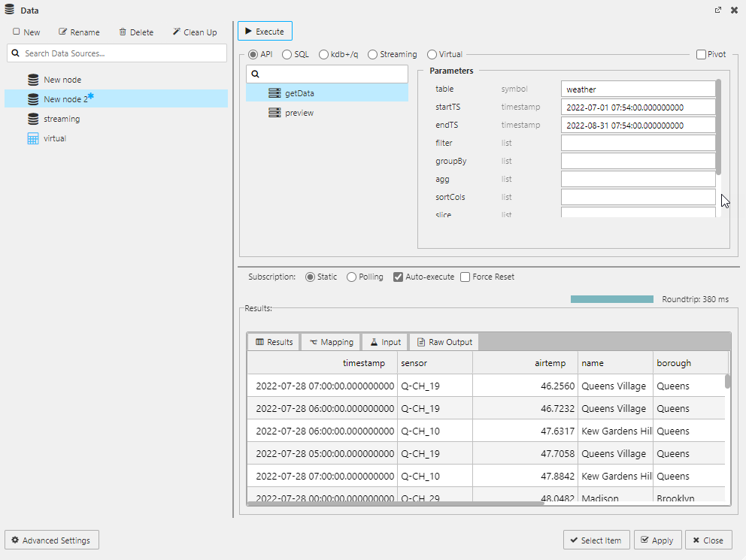Click the Rename pencil icon
The width and height of the screenshot is (746, 560).
pos(62,32)
